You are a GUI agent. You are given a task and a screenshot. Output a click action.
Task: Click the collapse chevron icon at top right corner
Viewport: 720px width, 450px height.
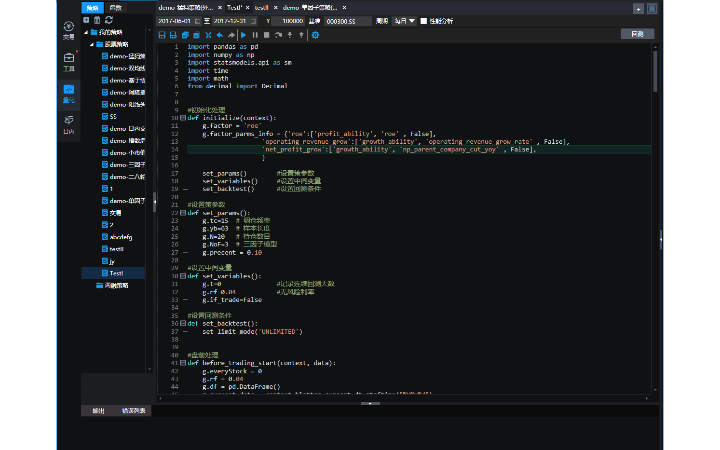point(652,9)
